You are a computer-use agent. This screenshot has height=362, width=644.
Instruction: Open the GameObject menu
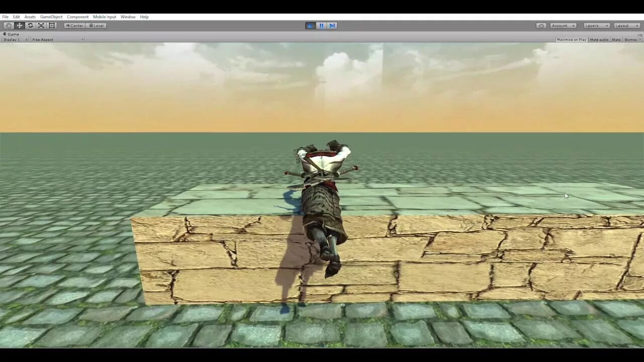[x=51, y=17]
